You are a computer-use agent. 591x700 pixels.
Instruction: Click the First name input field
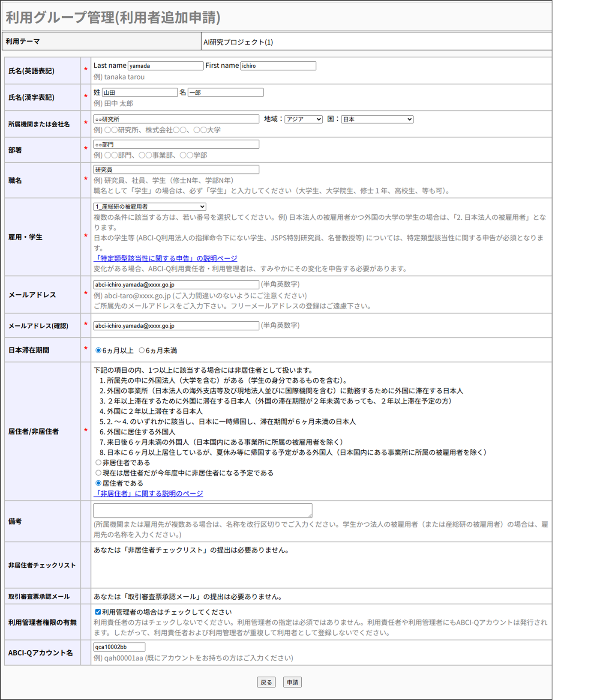(x=278, y=66)
